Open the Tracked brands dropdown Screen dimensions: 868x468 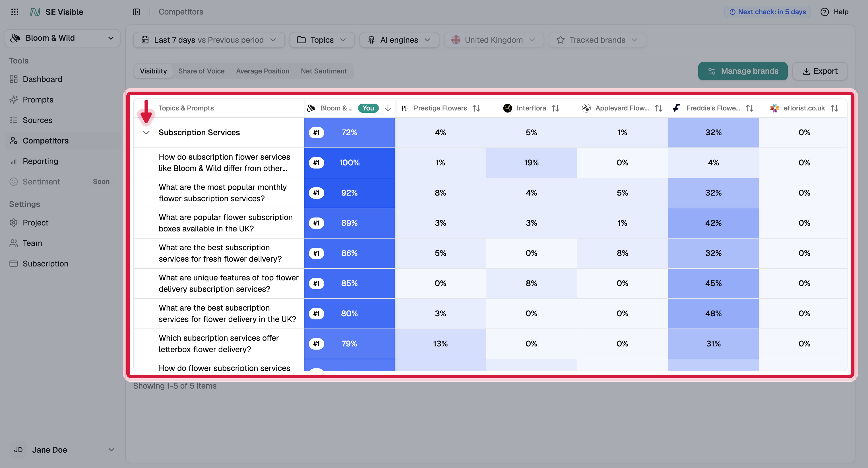coord(597,40)
